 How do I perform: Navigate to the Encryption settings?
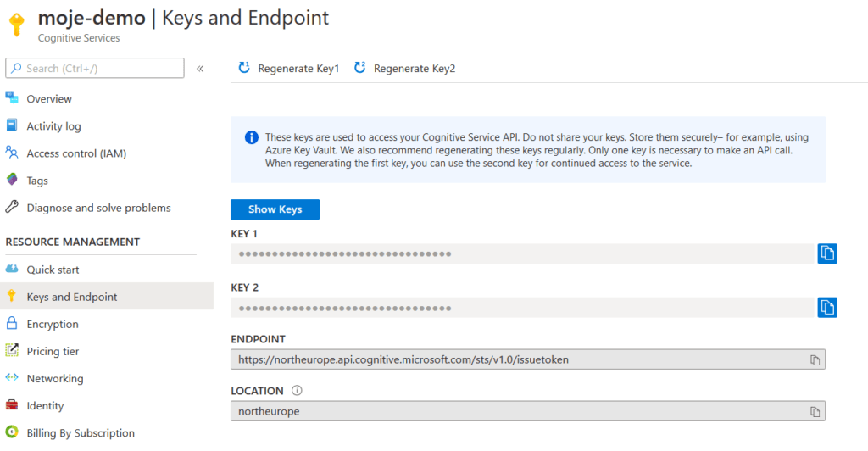click(53, 324)
